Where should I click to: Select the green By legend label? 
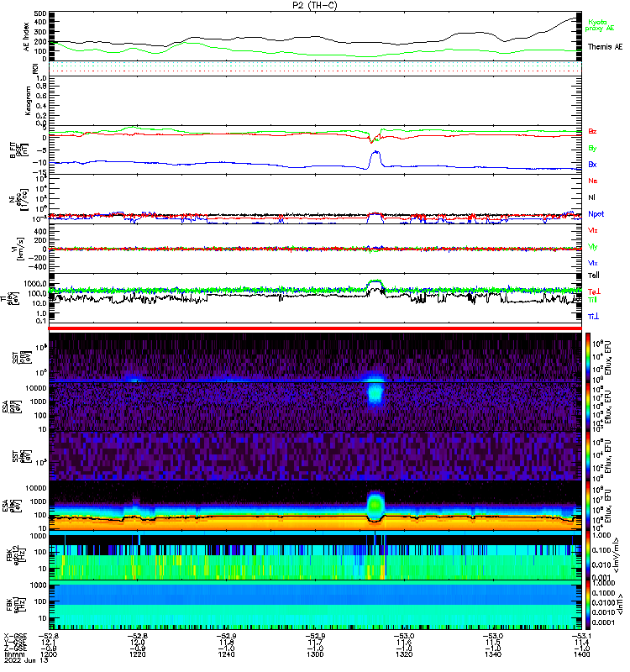tap(592, 149)
